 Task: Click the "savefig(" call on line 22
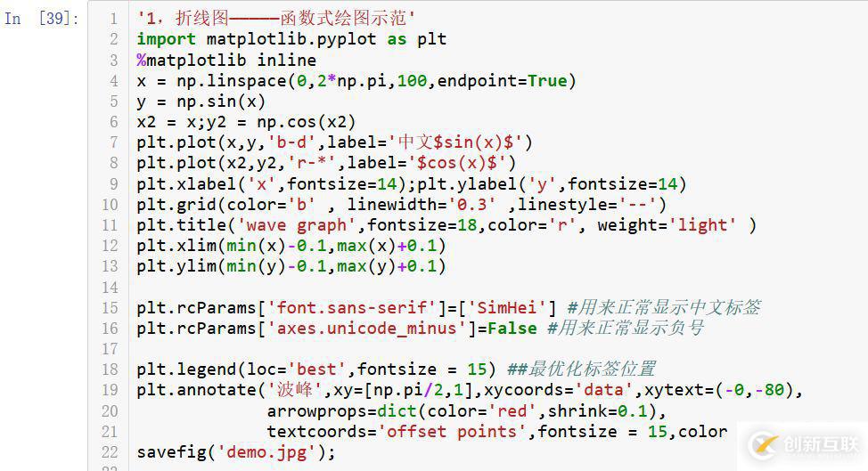(176, 452)
